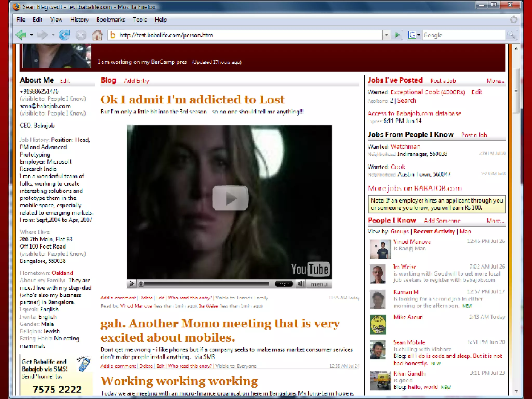The height and width of the screenshot is (399, 532).
Task: Open the back history dropdown arrow
Action: [32, 35]
